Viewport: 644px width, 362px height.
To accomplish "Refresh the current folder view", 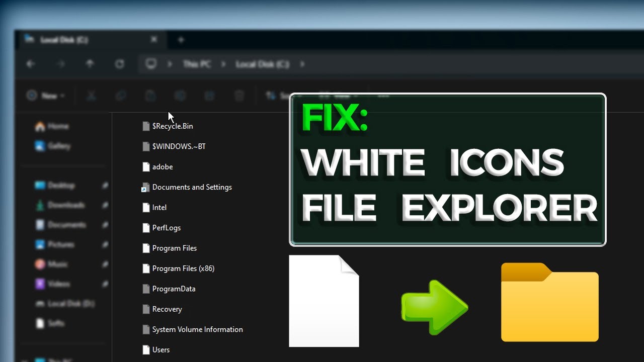I will (119, 64).
